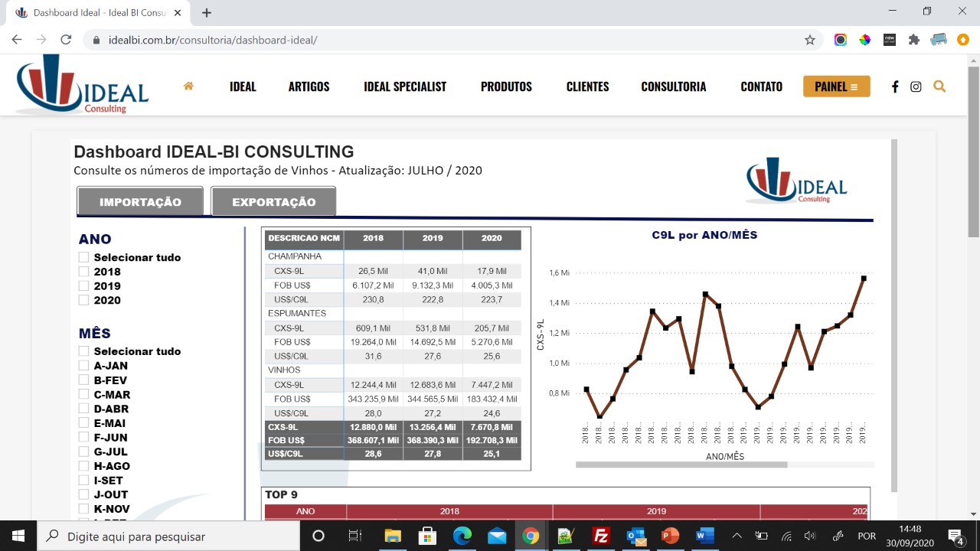The height and width of the screenshot is (551, 980).
Task: Check the 2018 year filter
Action: (84, 272)
